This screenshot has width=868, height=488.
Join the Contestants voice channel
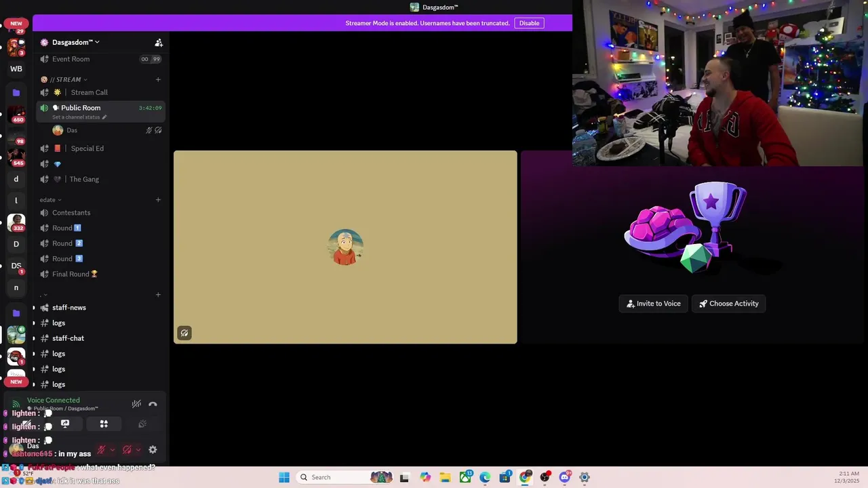point(102,213)
